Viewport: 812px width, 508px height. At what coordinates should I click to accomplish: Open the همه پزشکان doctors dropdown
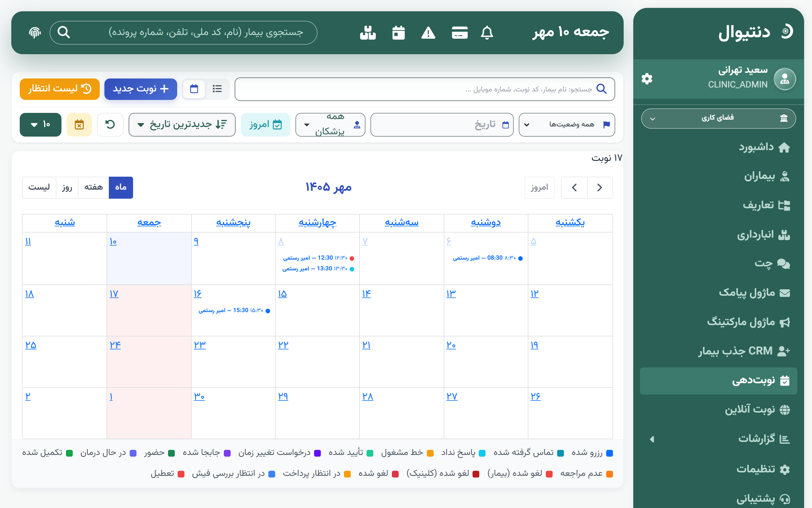coord(330,125)
